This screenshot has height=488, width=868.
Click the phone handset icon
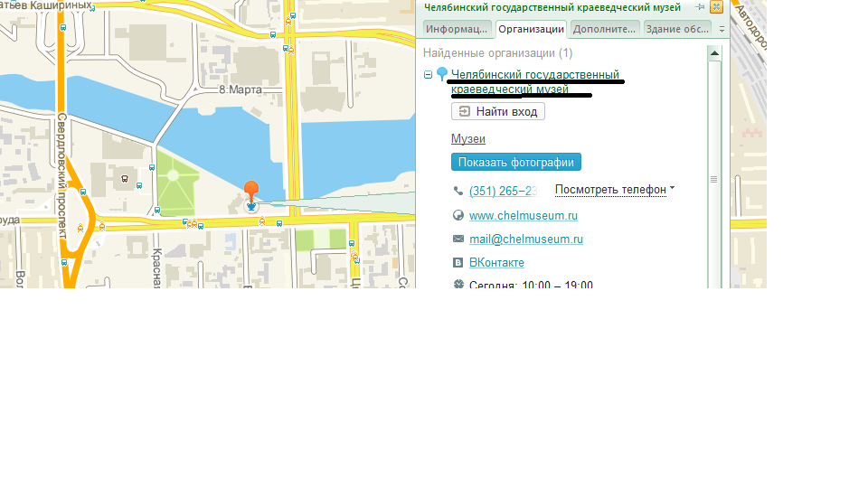tap(458, 191)
